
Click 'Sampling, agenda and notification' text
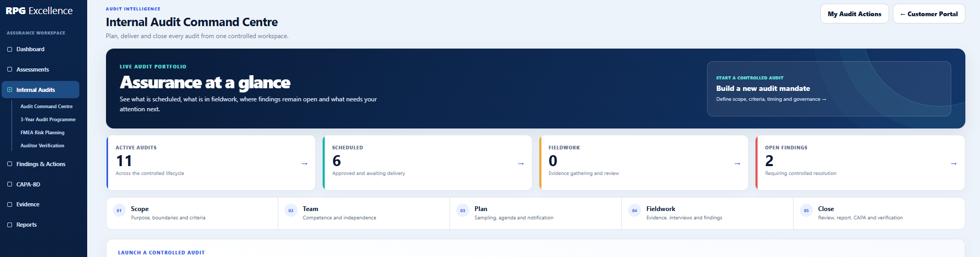(514, 218)
